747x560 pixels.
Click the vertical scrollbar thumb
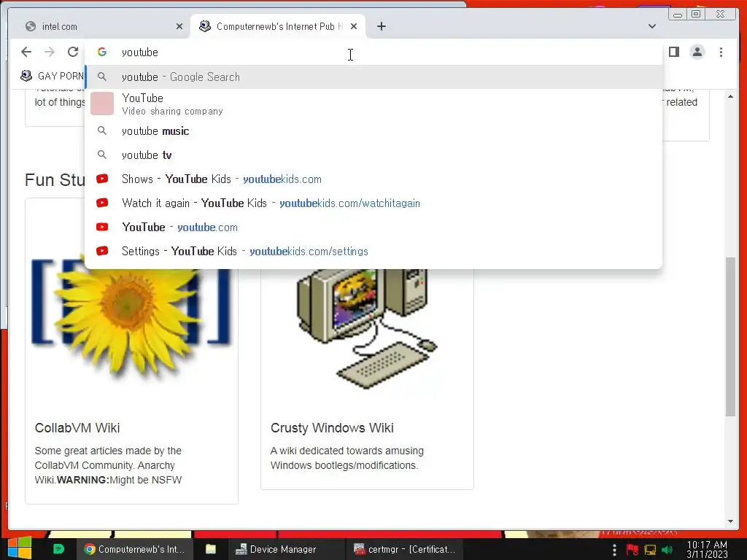point(730,337)
